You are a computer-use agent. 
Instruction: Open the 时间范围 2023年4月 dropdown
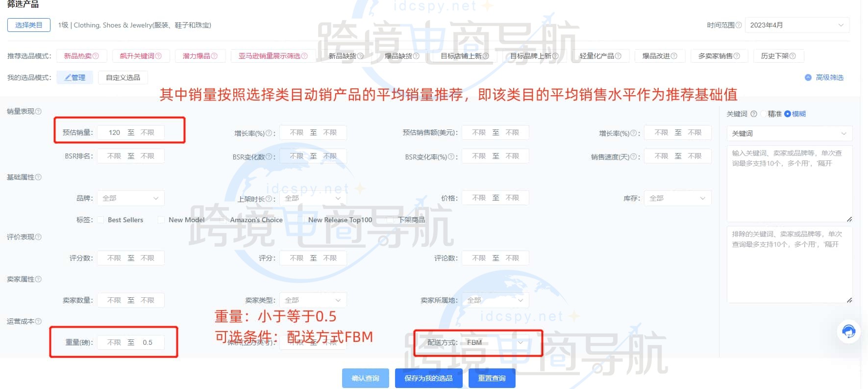(797, 25)
